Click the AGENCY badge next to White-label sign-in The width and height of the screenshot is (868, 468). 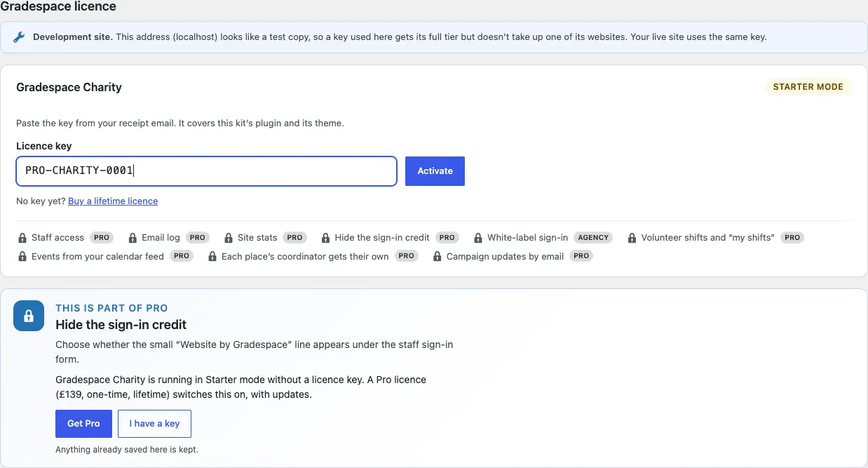tap(593, 238)
